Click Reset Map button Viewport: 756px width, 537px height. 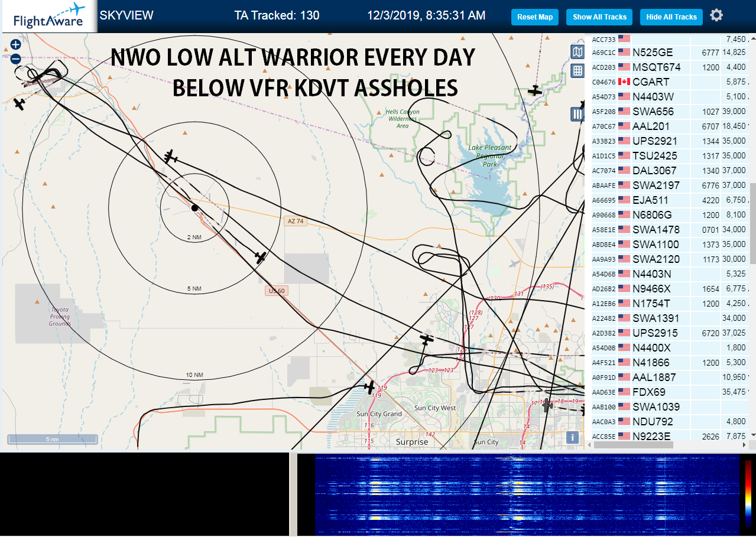coord(535,17)
